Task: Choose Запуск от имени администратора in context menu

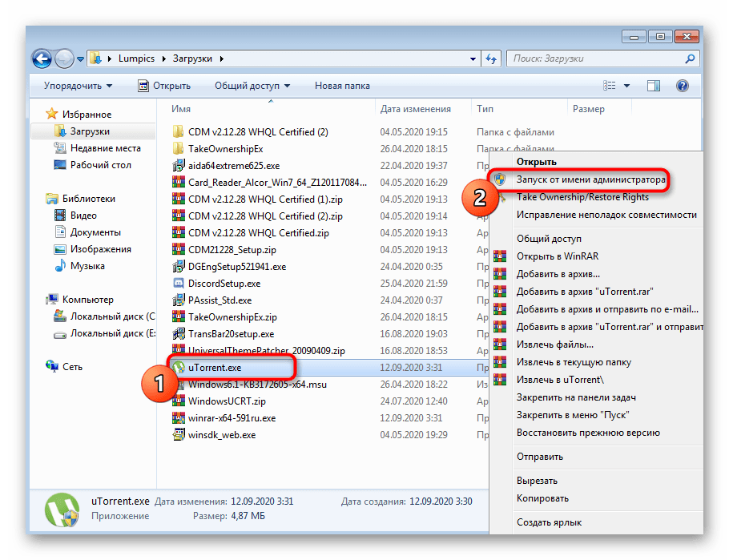Action: coord(590,179)
